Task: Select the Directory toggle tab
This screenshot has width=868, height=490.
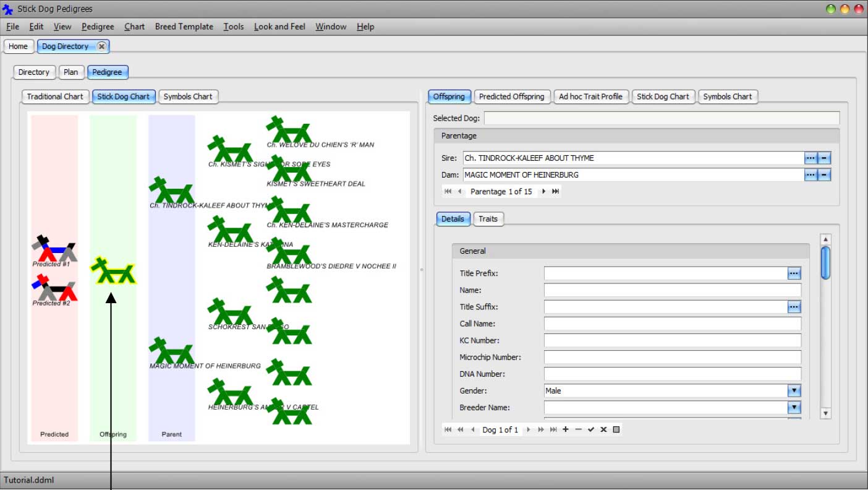Action: (34, 72)
